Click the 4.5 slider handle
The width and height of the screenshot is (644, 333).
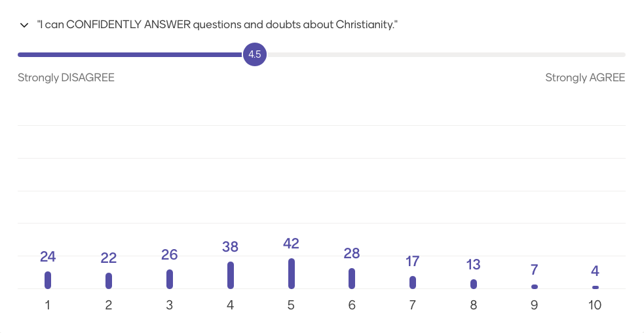[x=254, y=54]
